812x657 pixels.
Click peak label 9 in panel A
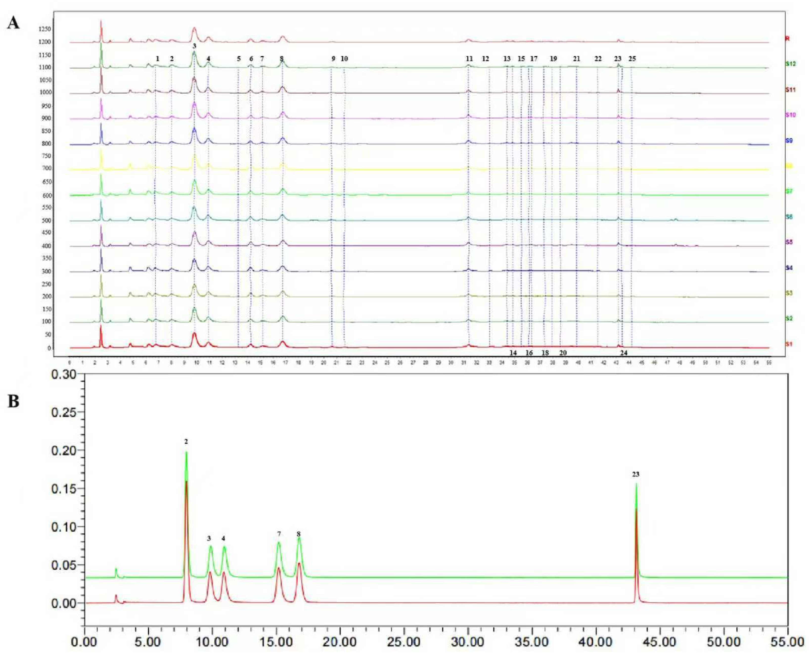coord(333,59)
